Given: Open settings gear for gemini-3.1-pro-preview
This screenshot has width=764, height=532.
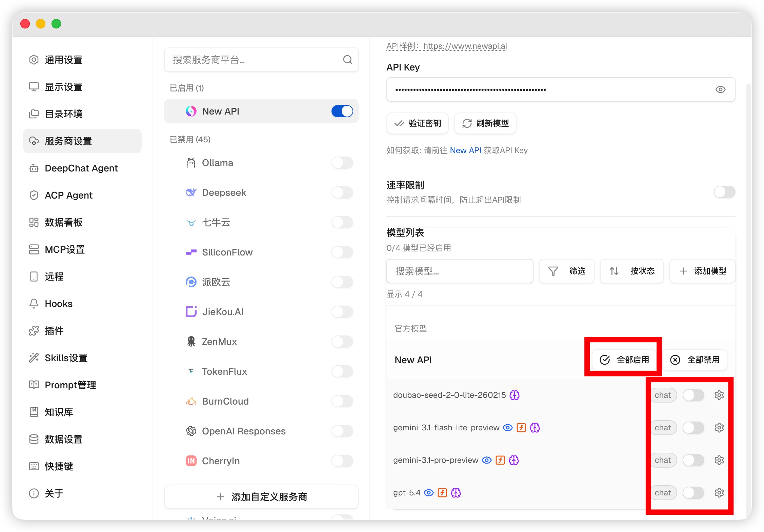Looking at the screenshot, I should [x=719, y=460].
